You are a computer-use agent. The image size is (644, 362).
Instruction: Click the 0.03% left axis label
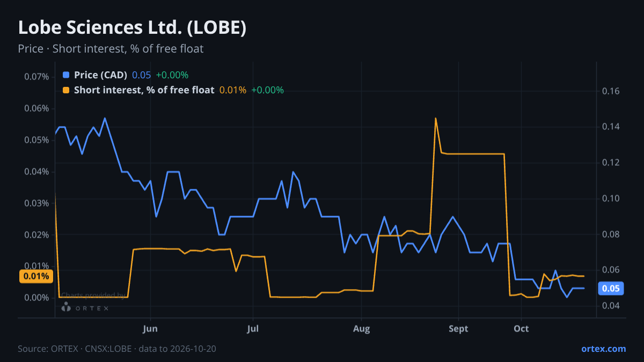pyautogui.click(x=36, y=203)
